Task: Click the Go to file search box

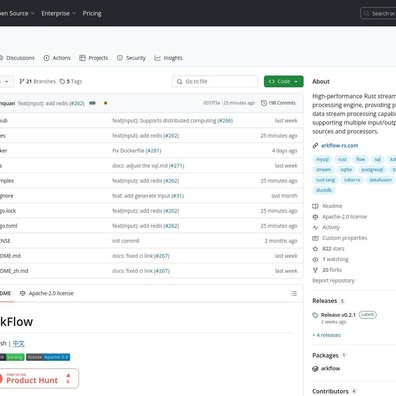Action: click(x=215, y=81)
